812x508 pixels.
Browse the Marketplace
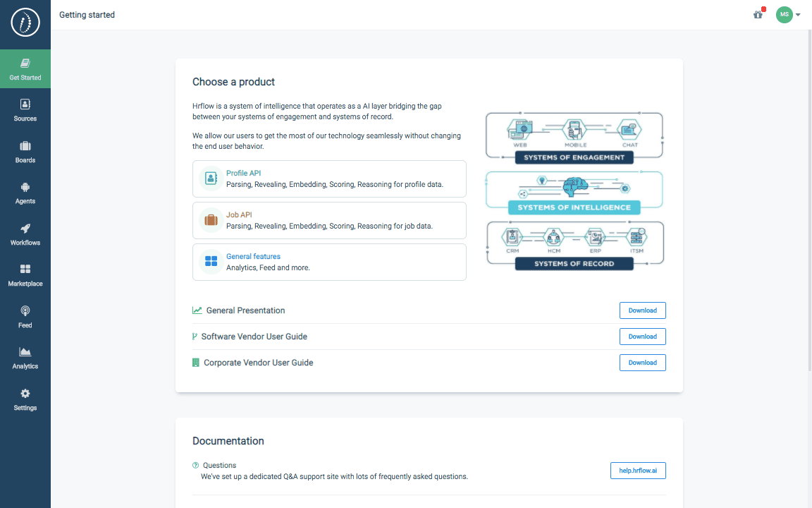(x=25, y=275)
